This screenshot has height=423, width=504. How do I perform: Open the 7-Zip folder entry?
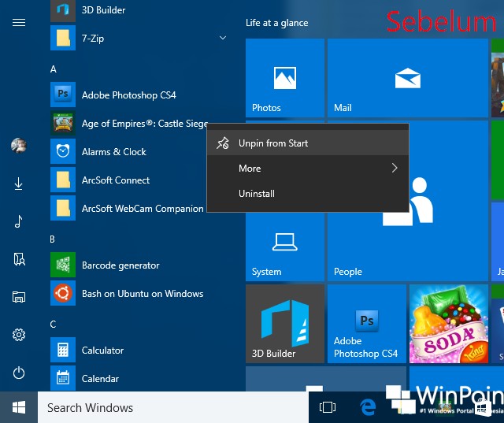coord(139,38)
